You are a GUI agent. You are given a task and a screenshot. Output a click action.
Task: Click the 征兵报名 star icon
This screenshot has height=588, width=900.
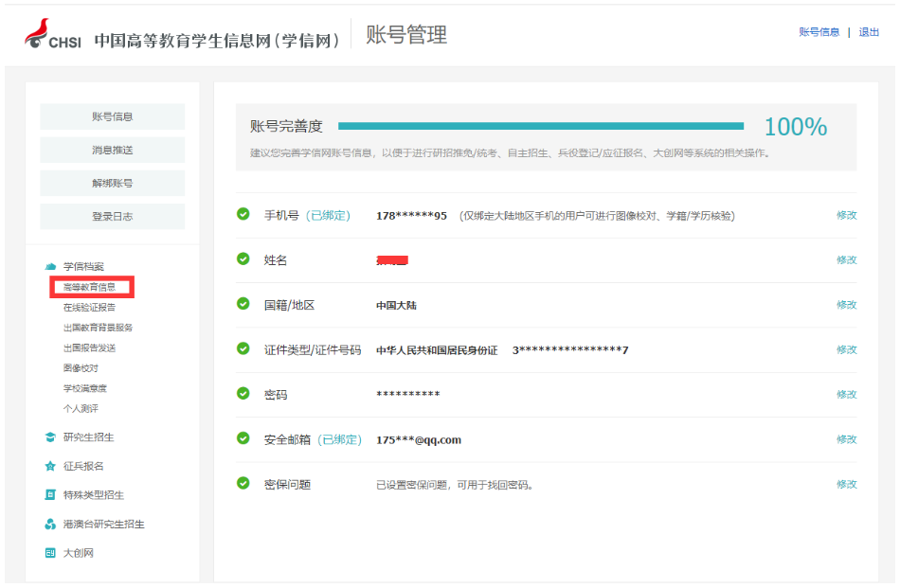[50, 467]
